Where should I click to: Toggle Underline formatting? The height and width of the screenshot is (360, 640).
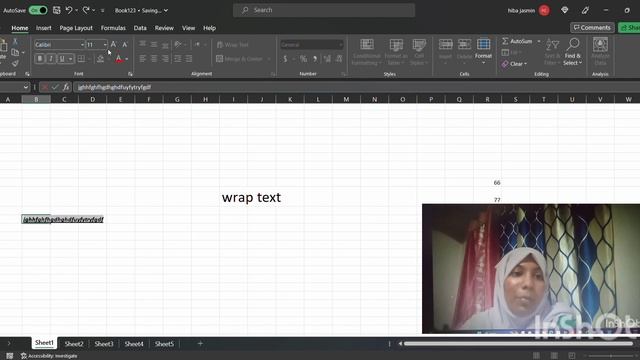tap(62, 59)
